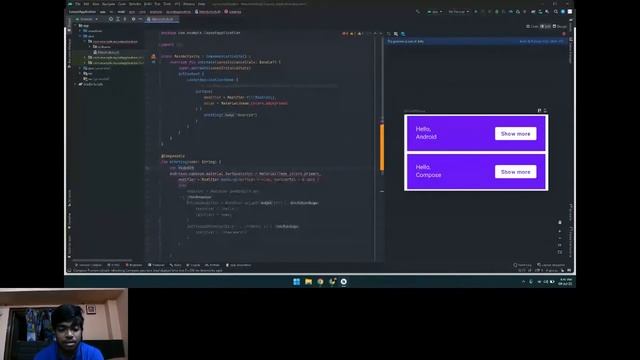Open the File menu
Screen dimensions: 640x360
[x=78, y=4]
